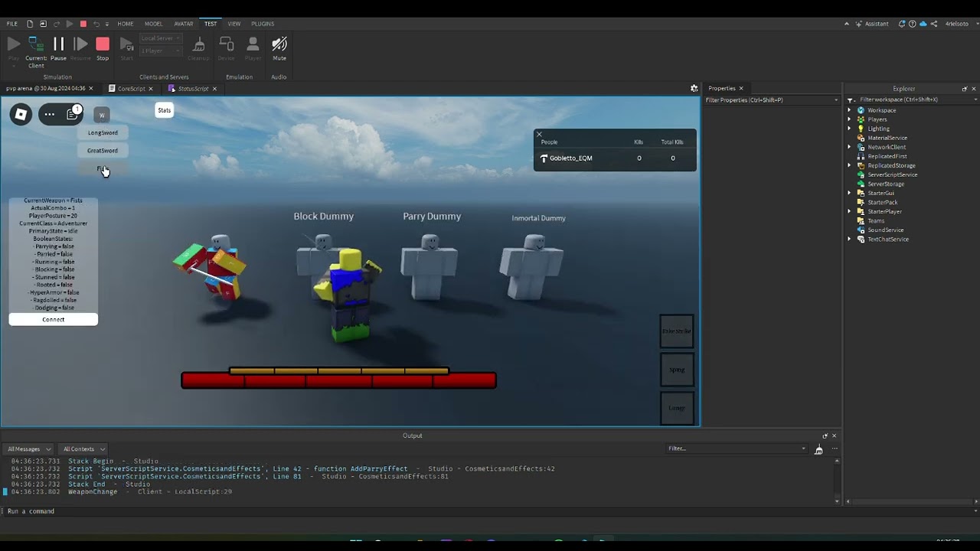This screenshot has width=980, height=551.
Task: Click the Stats button in the viewport
Action: pos(165,110)
